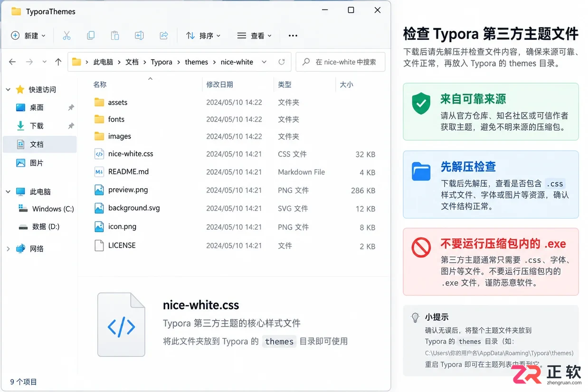Click the nice-white breadcrumb segment

(x=237, y=62)
